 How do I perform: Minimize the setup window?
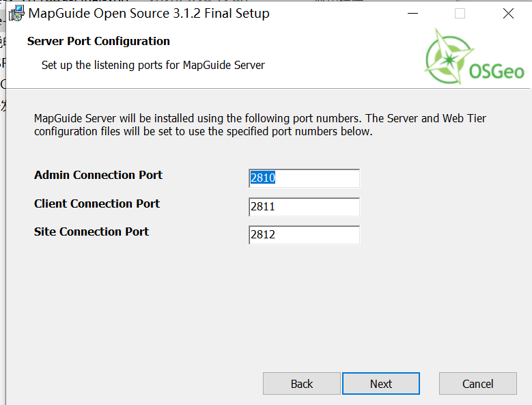click(x=412, y=14)
